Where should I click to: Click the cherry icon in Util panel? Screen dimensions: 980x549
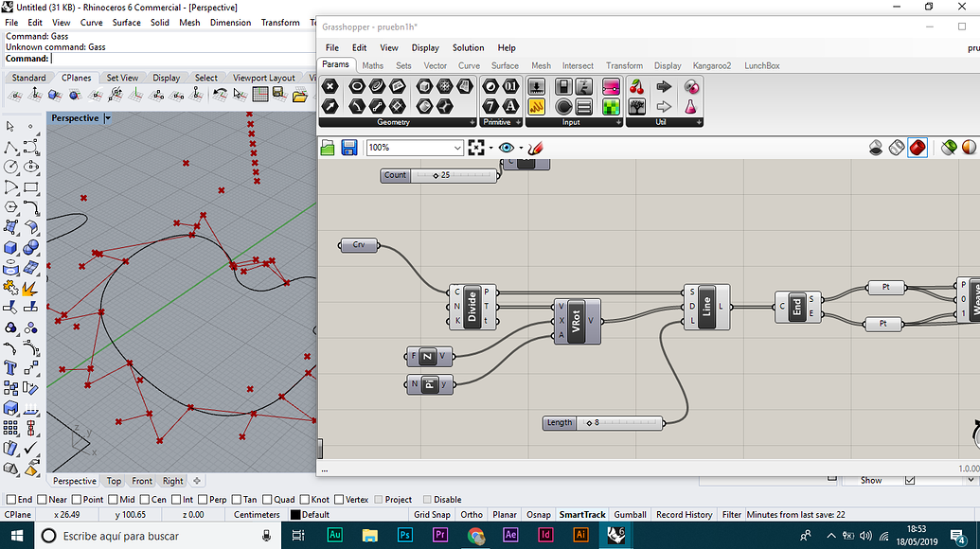click(x=636, y=86)
